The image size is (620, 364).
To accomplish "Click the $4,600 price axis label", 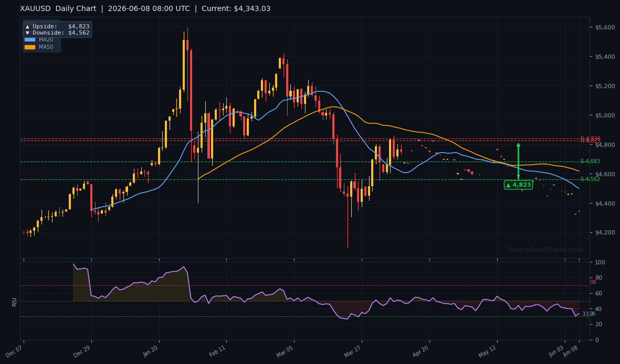I will point(605,174).
